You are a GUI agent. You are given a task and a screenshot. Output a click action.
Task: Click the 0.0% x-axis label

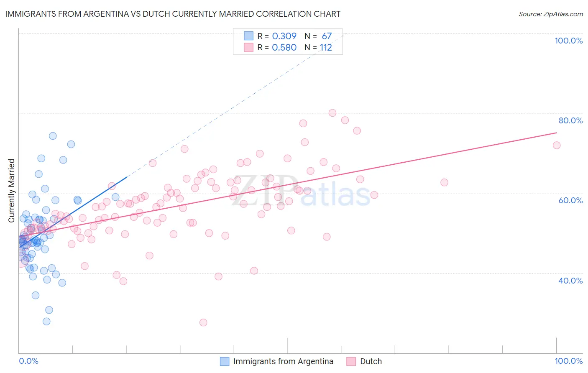click(x=28, y=361)
